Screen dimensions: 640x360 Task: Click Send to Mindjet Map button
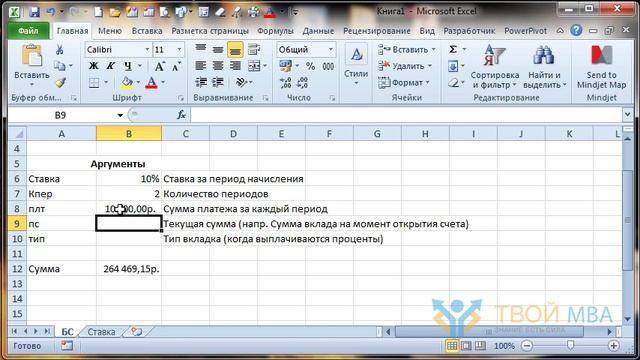click(602, 67)
